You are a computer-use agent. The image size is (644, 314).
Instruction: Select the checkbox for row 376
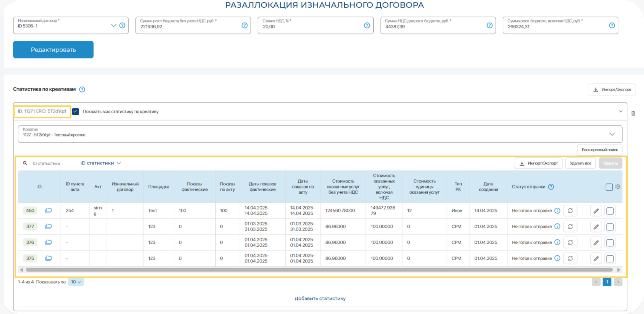point(610,243)
